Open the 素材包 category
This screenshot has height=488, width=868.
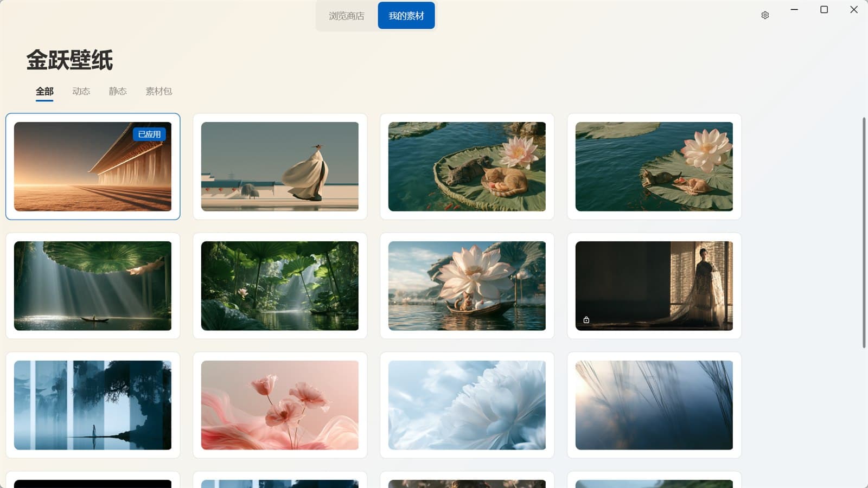[158, 91]
